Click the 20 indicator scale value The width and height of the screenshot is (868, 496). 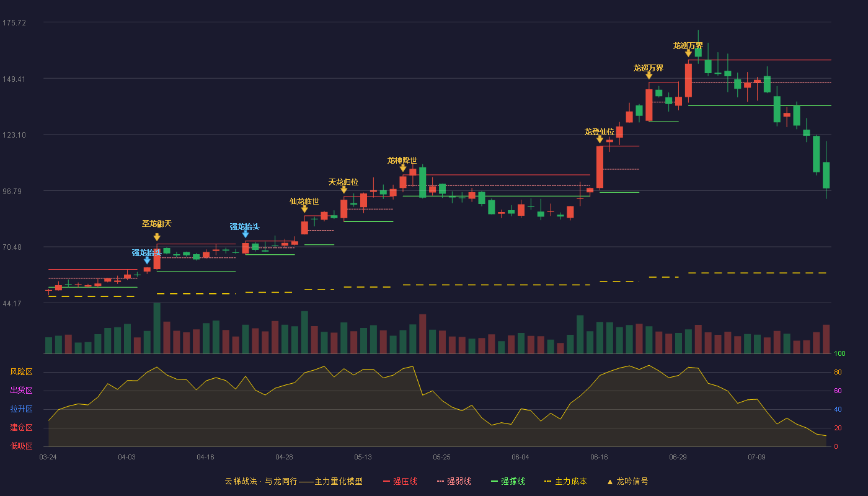838,428
